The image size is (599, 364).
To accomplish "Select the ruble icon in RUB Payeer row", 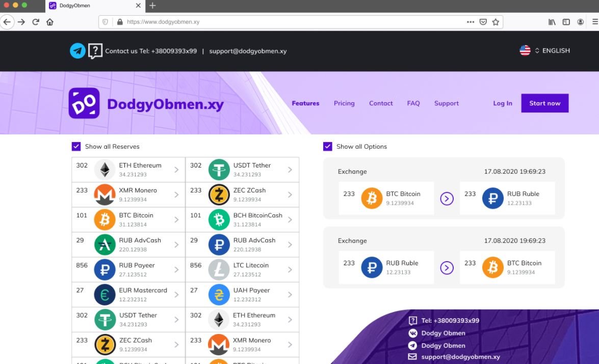I will pos(105,269).
